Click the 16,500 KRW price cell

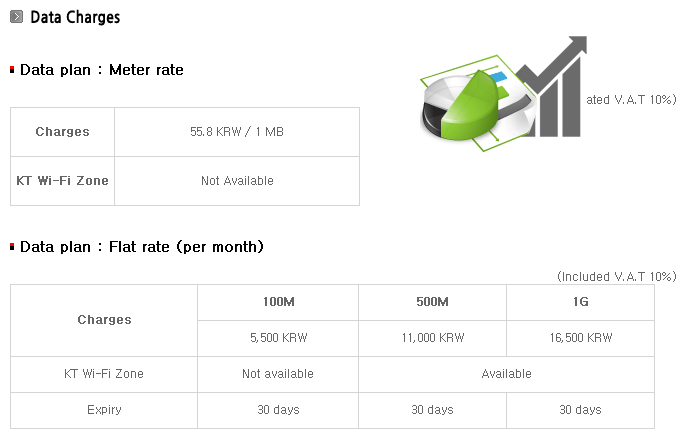pos(580,338)
